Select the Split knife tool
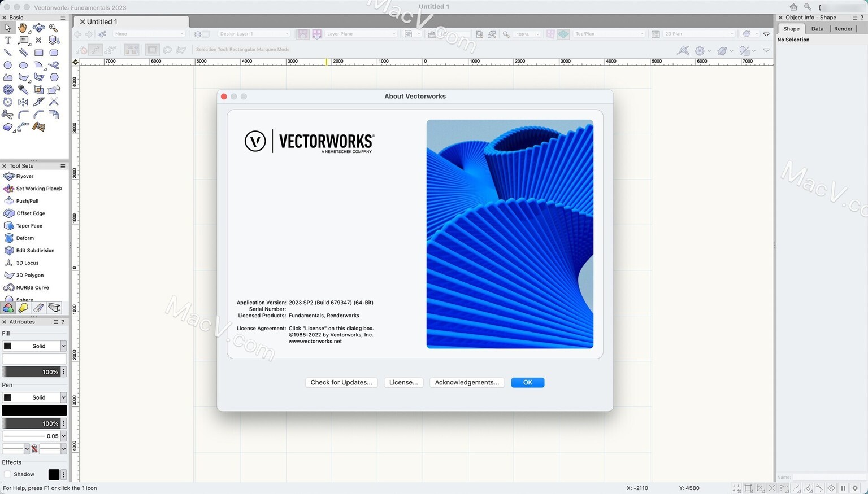The image size is (868, 494). point(38,102)
